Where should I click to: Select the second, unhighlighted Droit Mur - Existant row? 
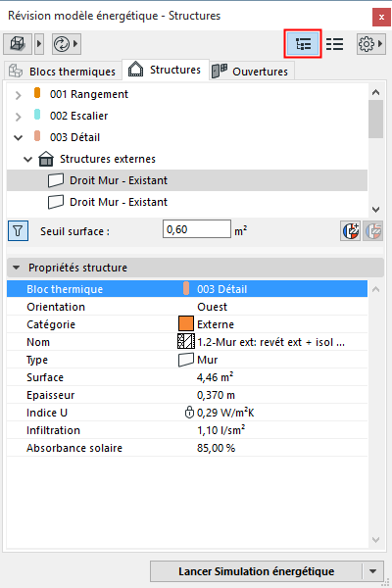[x=187, y=202]
